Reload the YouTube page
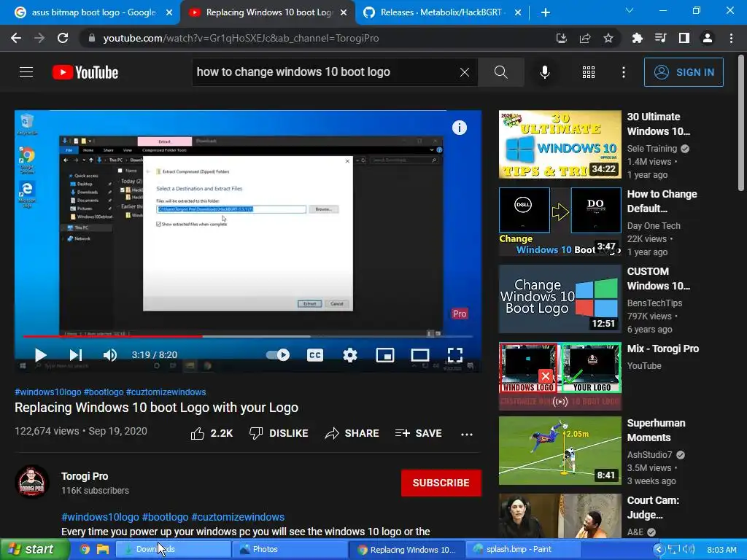Image resolution: width=747 pixels, height=560 pixels. pyautogui.click(x=63, y=38)
